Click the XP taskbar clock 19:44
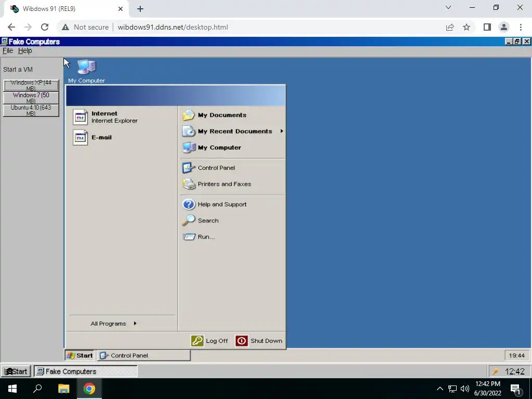 pyautogui.click(x=517, y=355)
